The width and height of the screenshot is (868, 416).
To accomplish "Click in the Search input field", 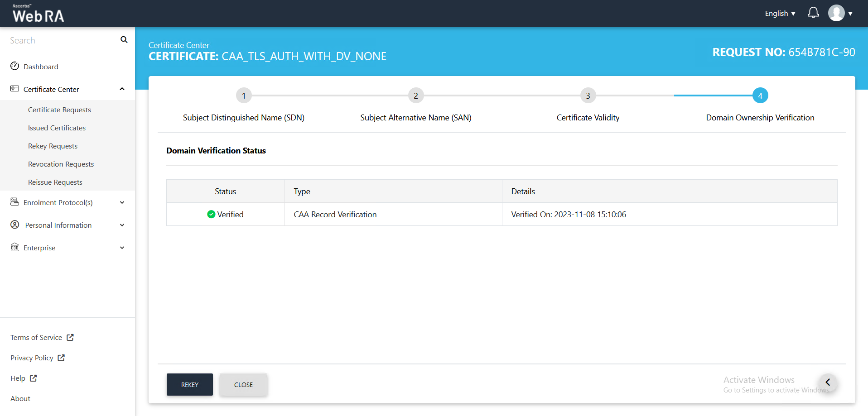I will [x=61, y=40].
